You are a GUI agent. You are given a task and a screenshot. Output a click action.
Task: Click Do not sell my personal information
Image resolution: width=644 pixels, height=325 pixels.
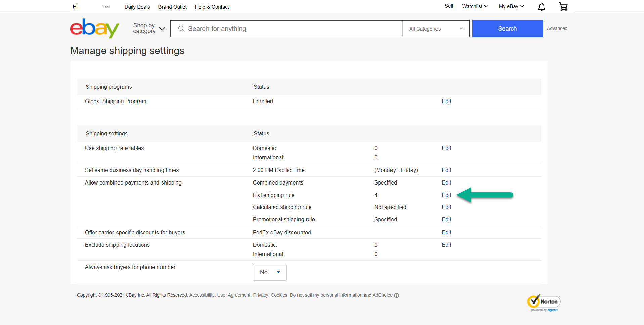coord(326,295)
